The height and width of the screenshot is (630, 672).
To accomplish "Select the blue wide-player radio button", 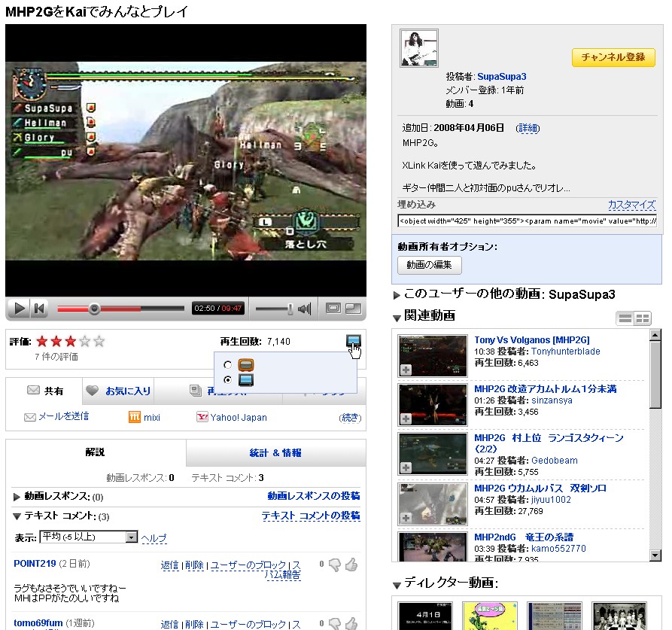I will 227,379.
